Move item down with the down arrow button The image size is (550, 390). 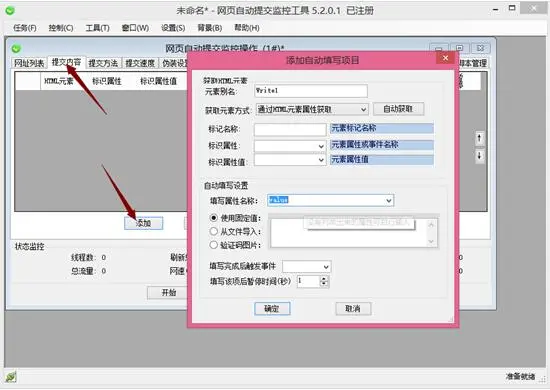(x=479, y=155)
